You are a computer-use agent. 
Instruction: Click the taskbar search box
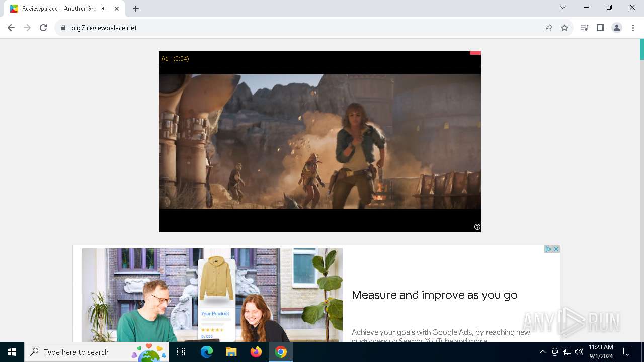[97, 352]
